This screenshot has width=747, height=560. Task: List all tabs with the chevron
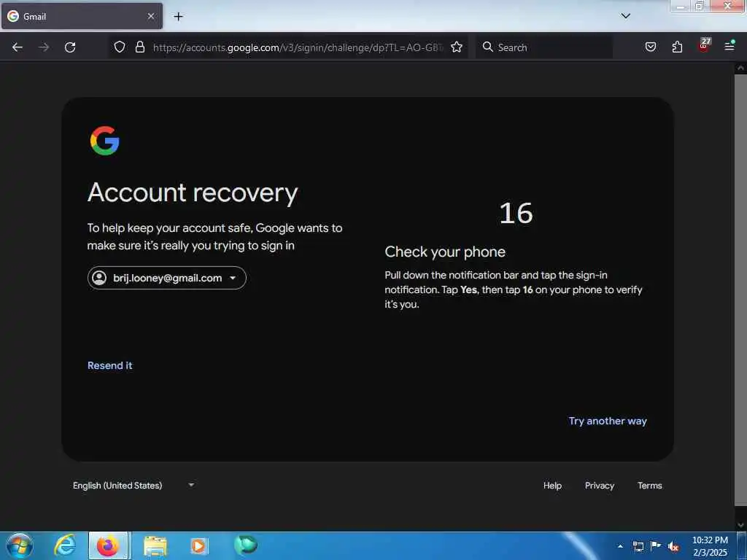625,16
